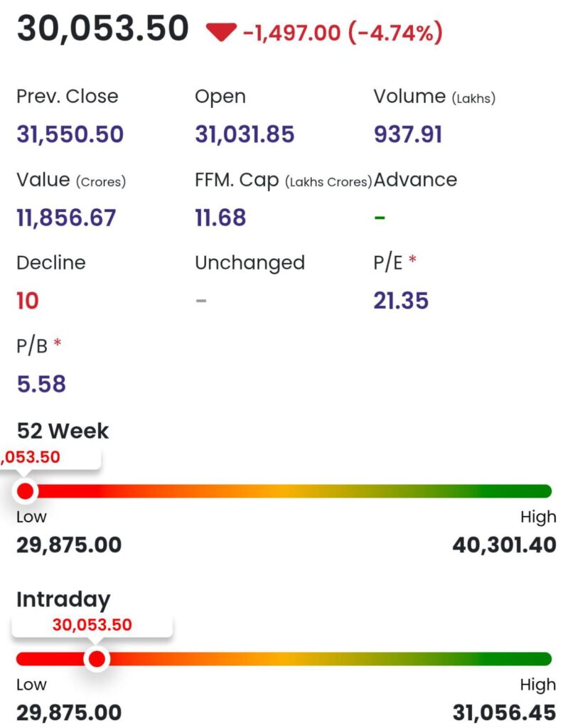Click the P/E ratio value 21.35

click(x=401, y=301)
